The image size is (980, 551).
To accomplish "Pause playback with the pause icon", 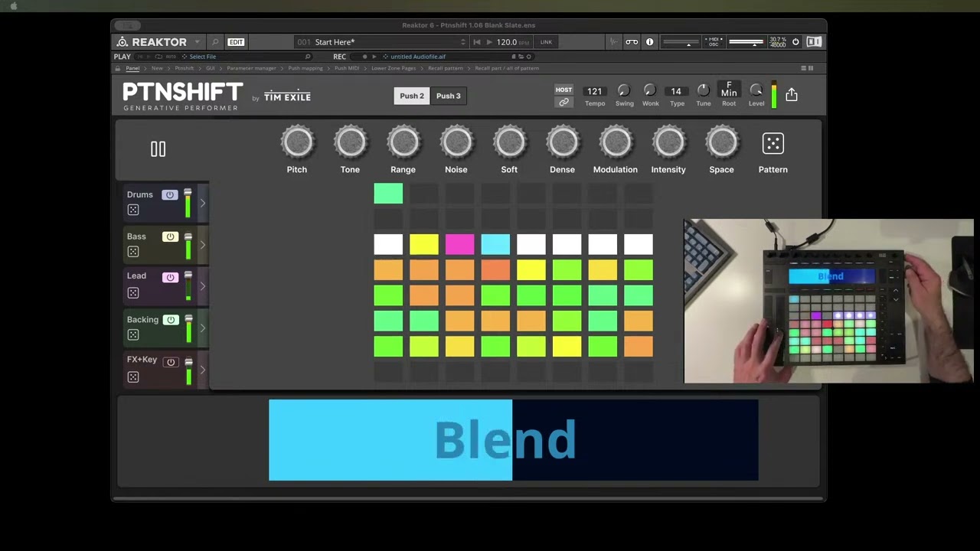I will tap(158, 149).
